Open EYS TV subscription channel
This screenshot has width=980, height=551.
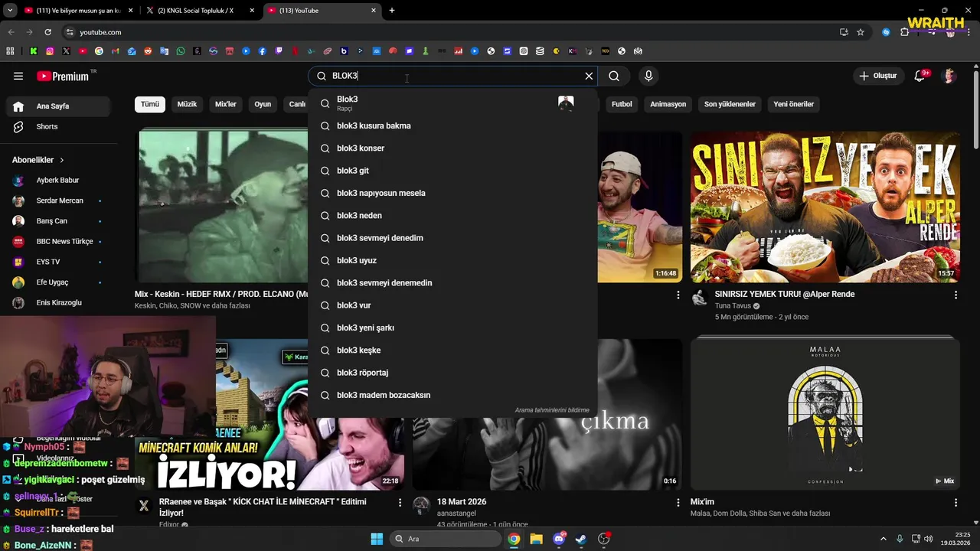58,262
